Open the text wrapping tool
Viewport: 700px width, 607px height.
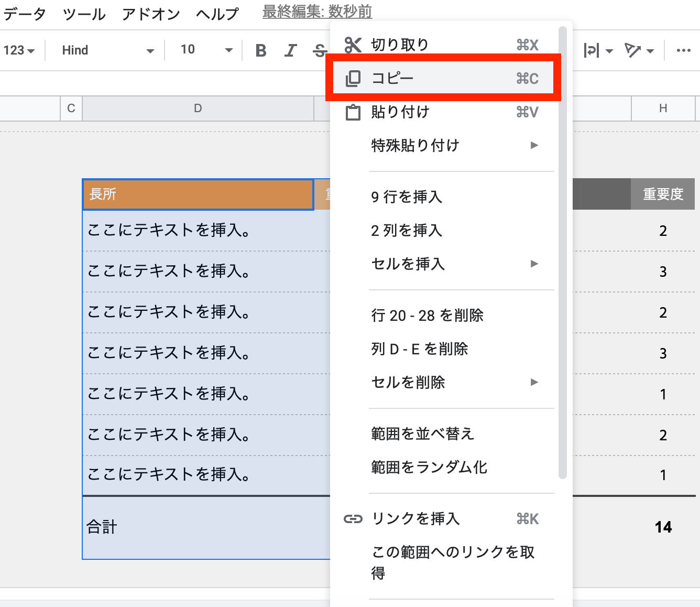[x=597, y=51]
